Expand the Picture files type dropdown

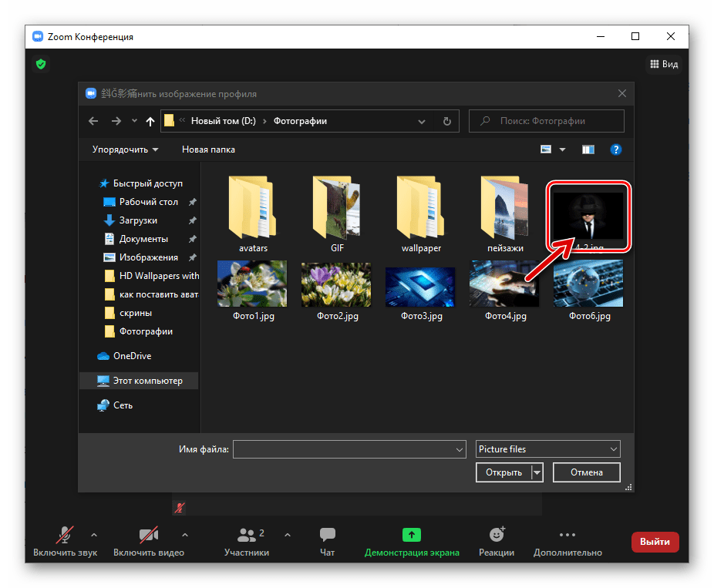(547, 449)
